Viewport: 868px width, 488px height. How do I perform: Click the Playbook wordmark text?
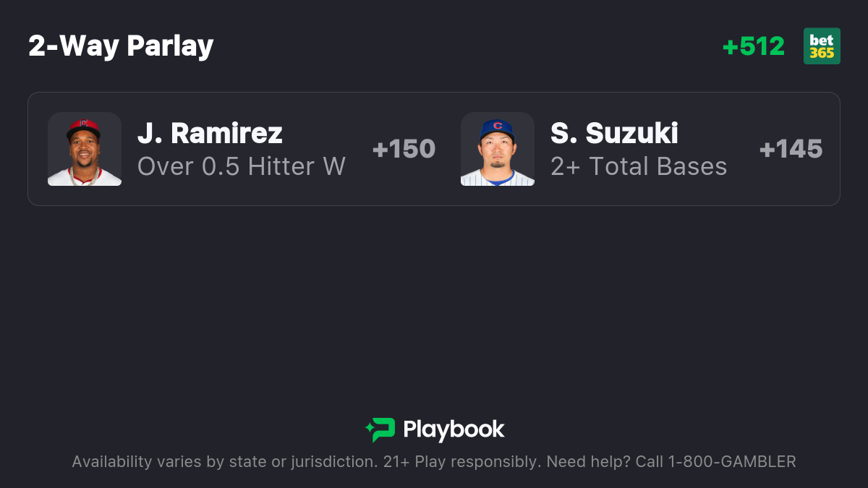click(x=454, y=429)
